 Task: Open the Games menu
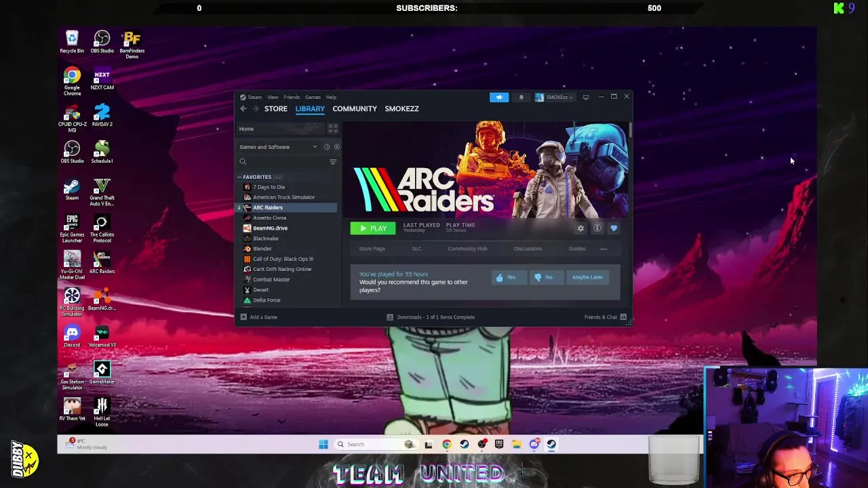coord(313,97)
